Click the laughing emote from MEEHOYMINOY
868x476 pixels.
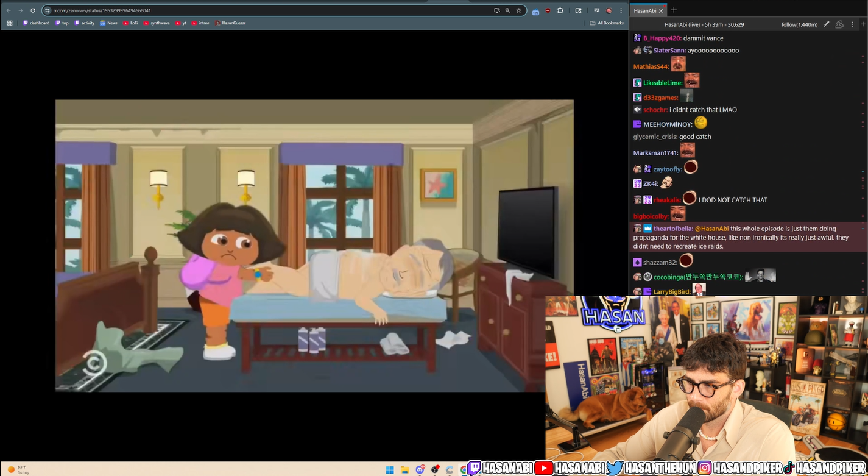tap(701, 123)
